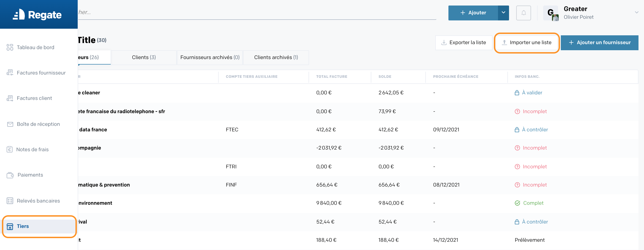Click plus icon on the Ajouter button
The width and height of the screenshot is (644, 250).
click(463, 13)
